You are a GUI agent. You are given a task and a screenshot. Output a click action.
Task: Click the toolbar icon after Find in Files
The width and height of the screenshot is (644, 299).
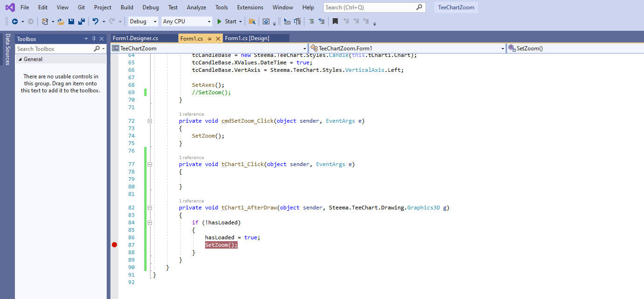click(266, 21)
